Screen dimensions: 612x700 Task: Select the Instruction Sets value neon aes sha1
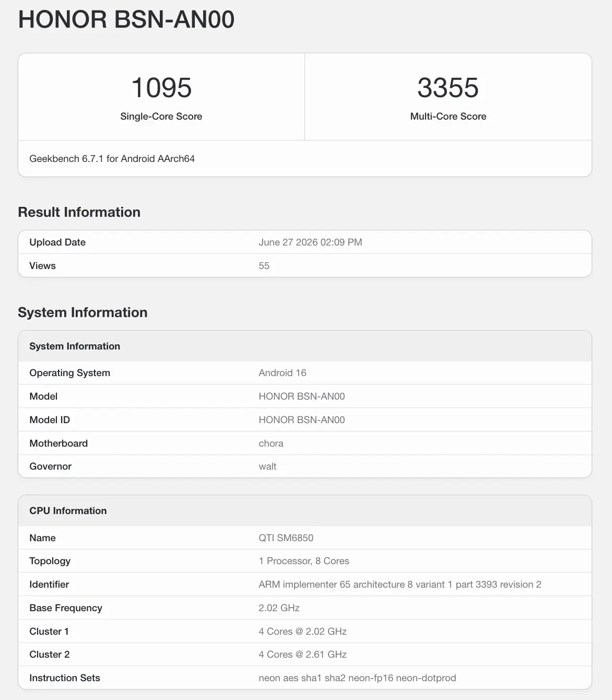[357, 678]
